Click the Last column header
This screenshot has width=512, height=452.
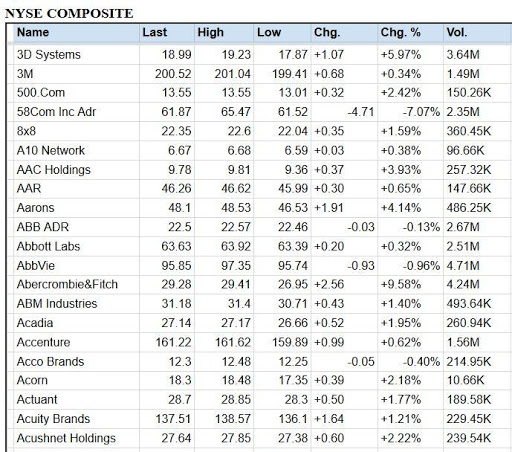(155, 32)
